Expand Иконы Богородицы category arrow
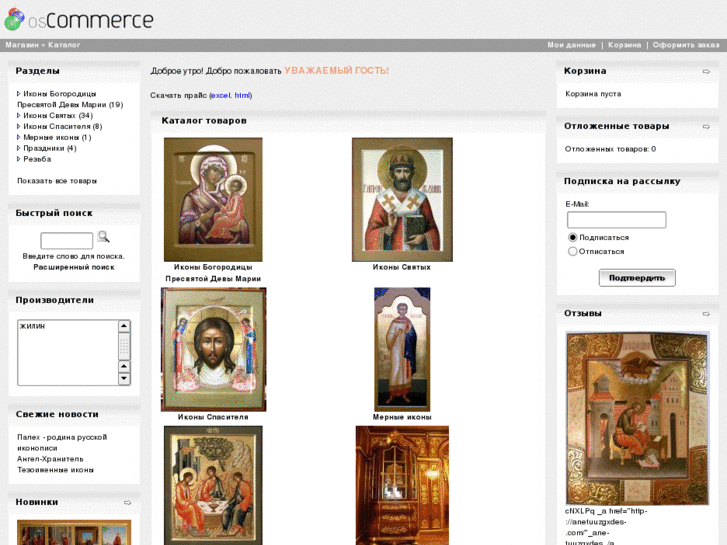The width and height of the screenshot is (727, 545). tap(19, 94)
